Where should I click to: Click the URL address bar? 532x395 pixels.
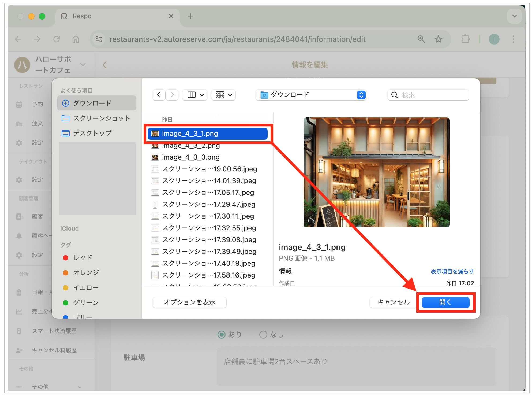(237, 39)
